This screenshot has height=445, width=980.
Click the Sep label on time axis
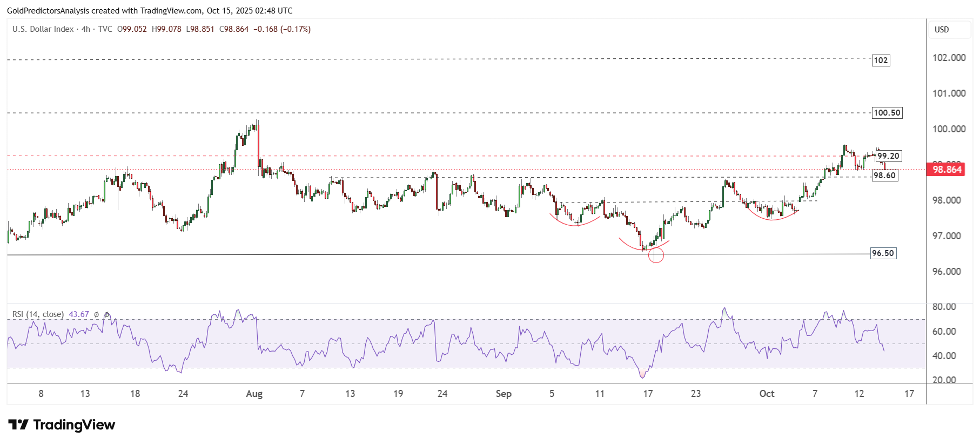pyautogui.click(x=504, y=394)
